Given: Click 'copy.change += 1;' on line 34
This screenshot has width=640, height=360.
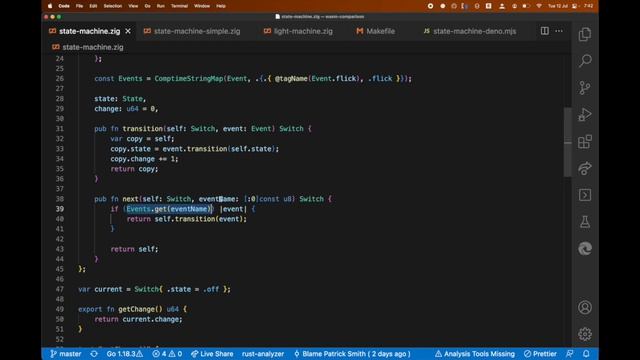Looking at the screenshot, I should pos(144,159).
